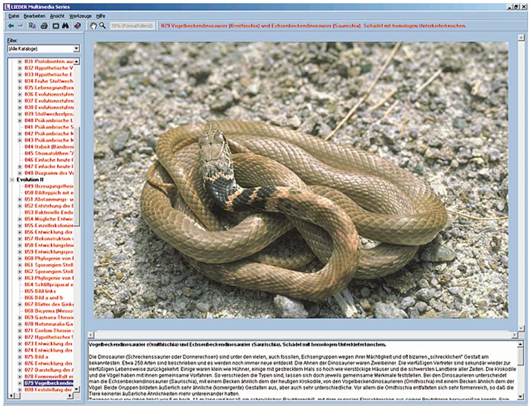Image resolution: width=532 pixels, height=413 pixels.
Task: Open the Ansicht menu
Action: point(57,15)
